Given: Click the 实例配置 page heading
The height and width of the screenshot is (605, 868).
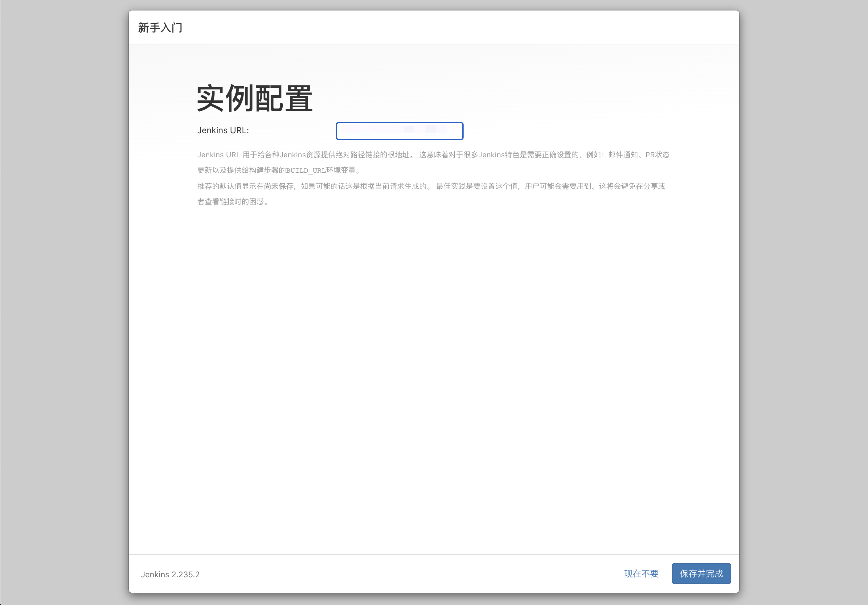Looking at the screenshot, I should [x=255, y=99].
